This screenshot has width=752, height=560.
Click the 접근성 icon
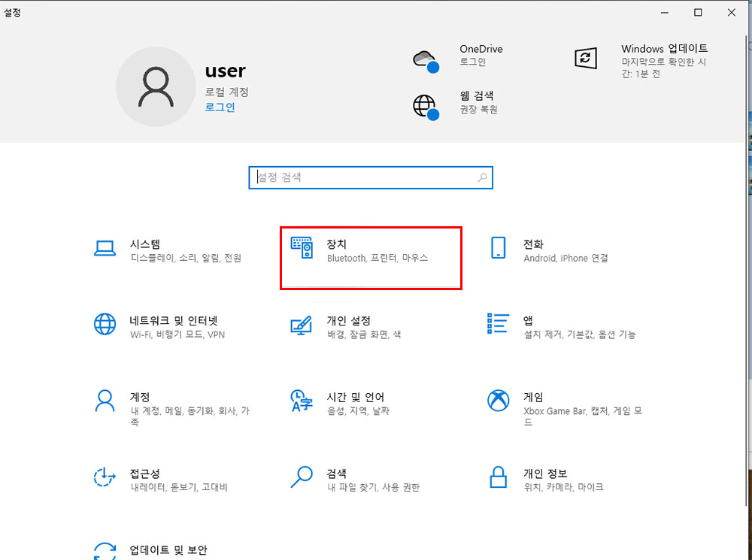click(105, 477)
